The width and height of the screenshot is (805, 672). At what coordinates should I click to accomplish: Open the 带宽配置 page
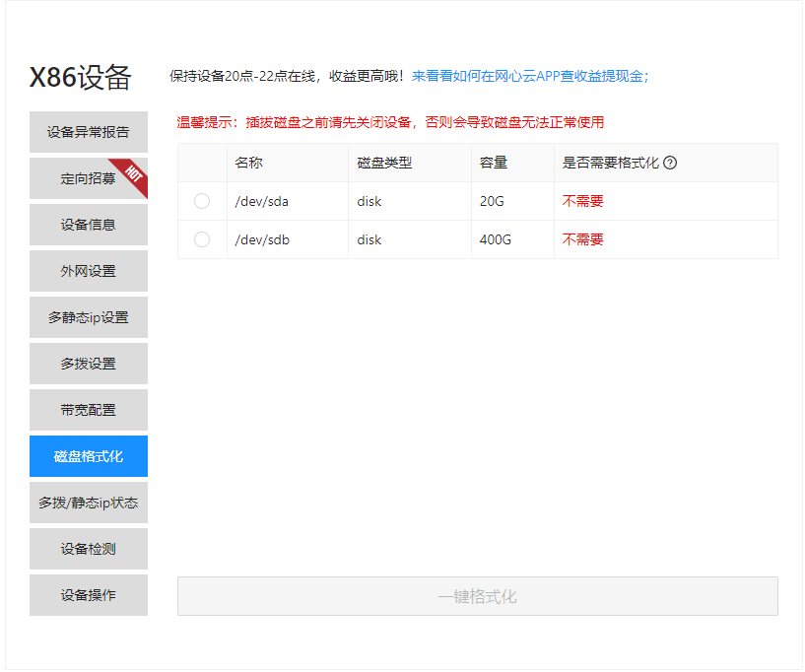pos(89,410)
